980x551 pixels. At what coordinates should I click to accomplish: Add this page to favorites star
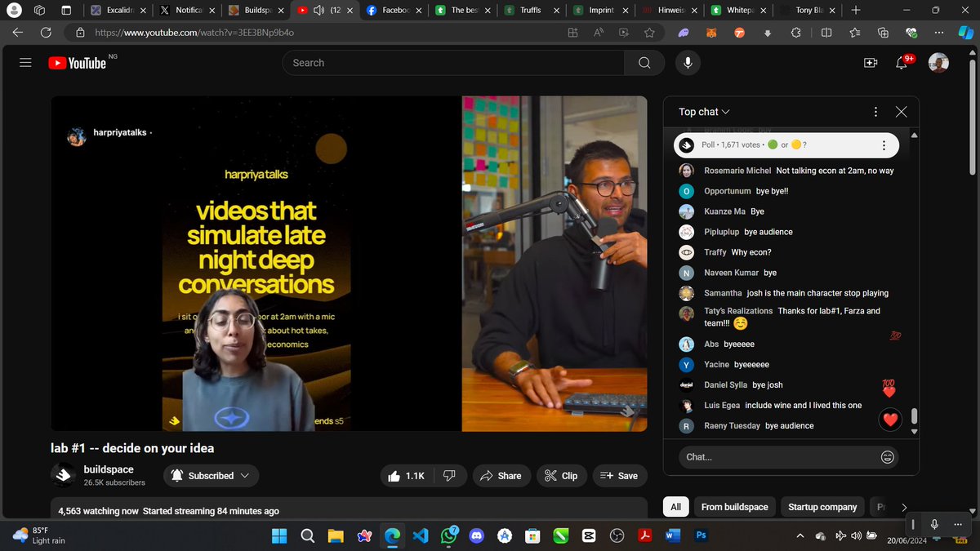pos(649,33)
